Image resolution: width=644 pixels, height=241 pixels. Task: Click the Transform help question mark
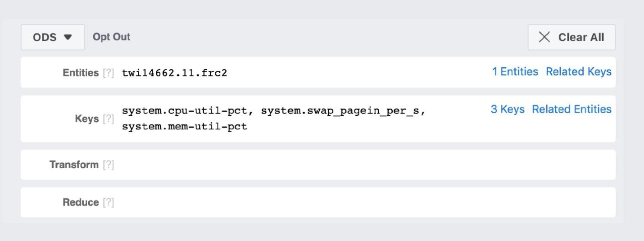click(108, 165)
